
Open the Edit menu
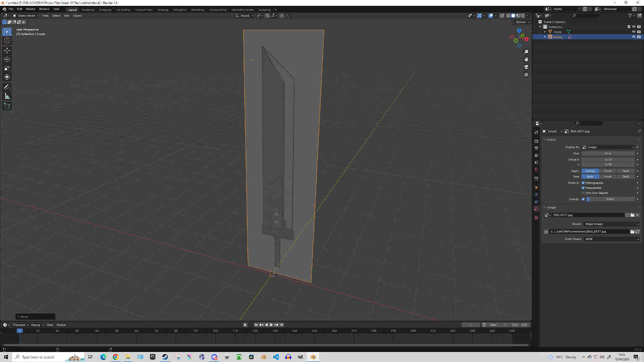(x=19, y=9)
